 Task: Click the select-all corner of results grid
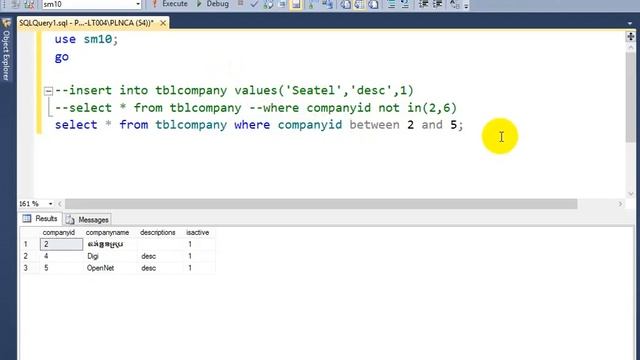[x=30, y=232]
